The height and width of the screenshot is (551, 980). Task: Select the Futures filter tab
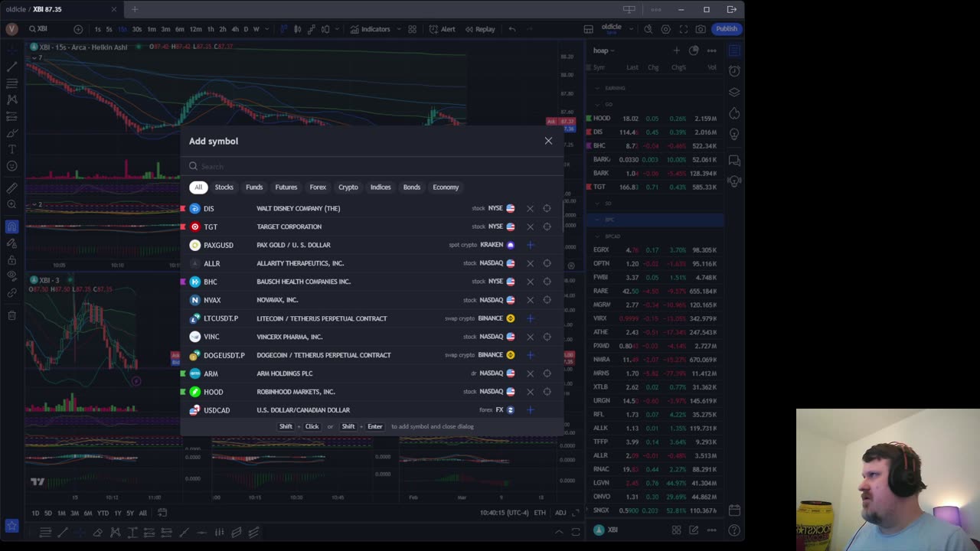click(x=286, y=187)
